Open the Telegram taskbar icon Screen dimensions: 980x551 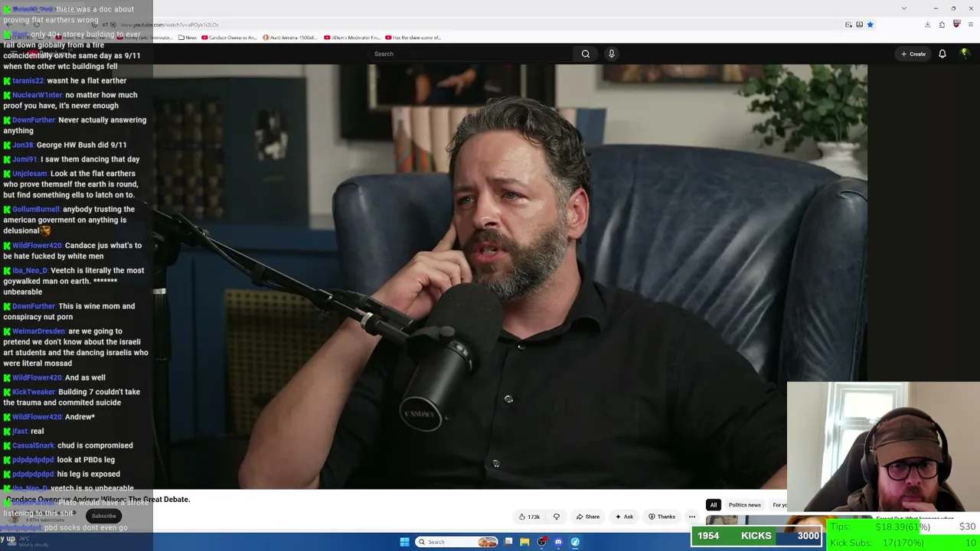click(x=575, y=542)
